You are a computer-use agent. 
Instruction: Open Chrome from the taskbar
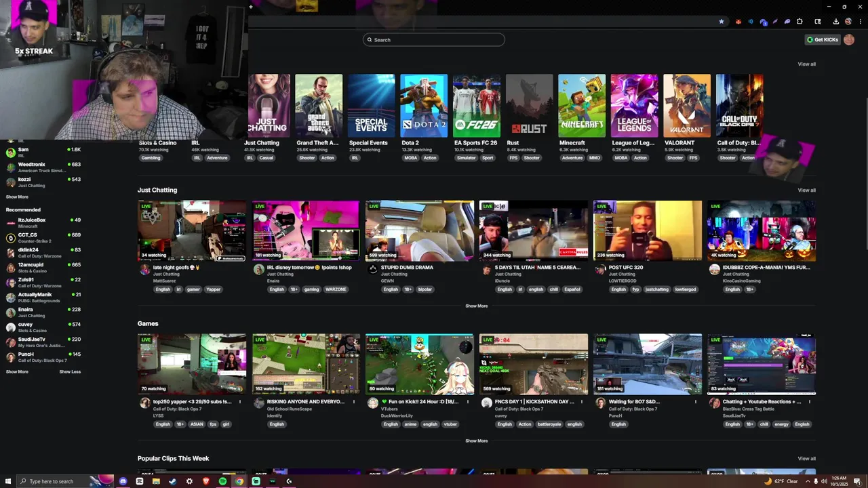point(239,481)
